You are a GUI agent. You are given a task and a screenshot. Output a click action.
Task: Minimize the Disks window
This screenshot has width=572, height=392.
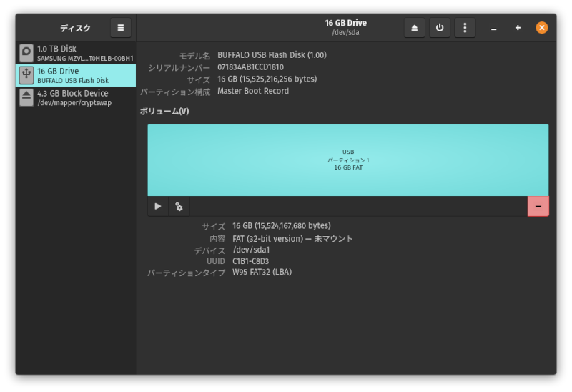coord(493,28)
